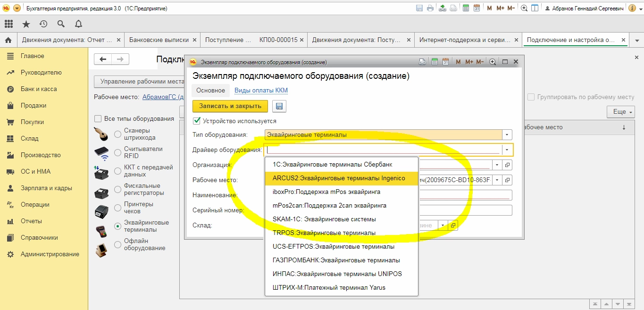Screen dimensions: 644x310
Task: Choose 'ARCUS2: Эквайринговые терминалы Ingenico' from list
Action: (x=338, y=178)
